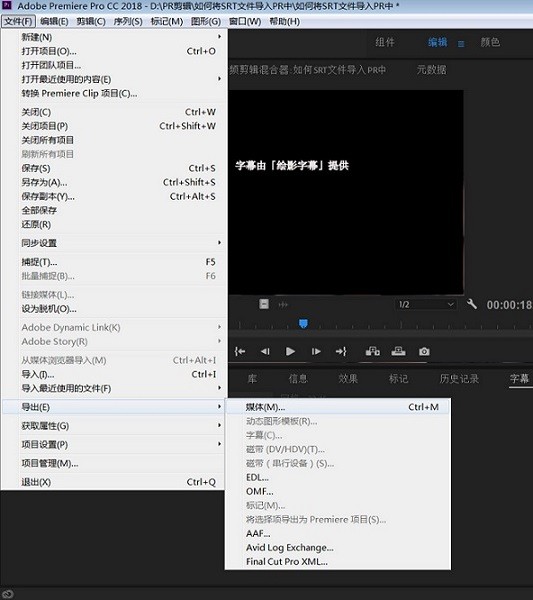Open the 帮助(H) menu
533x600 pixels.
[x=284, y=21]
